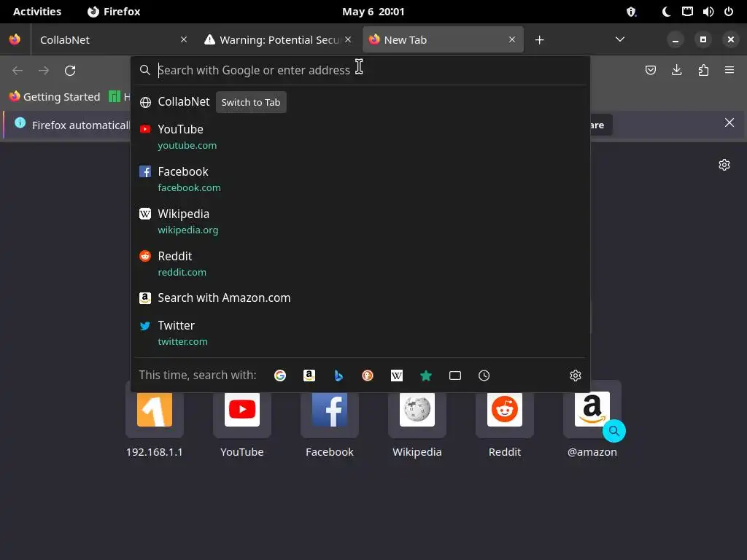Switch to the Warning: Potential Security tab
The image size is (747, 560).
[279, 39]
